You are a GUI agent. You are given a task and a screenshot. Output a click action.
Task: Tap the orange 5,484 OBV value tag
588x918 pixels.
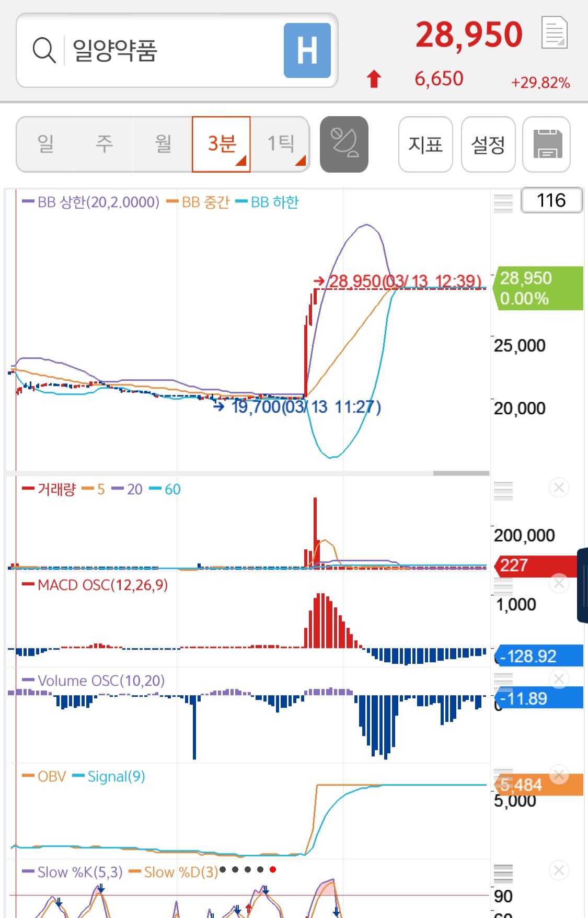coord(538,785)
